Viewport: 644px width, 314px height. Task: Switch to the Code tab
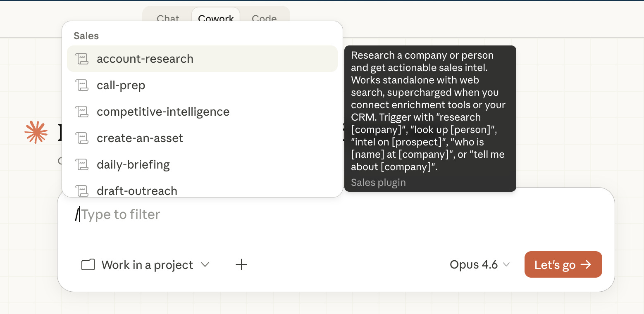point(264,19)
